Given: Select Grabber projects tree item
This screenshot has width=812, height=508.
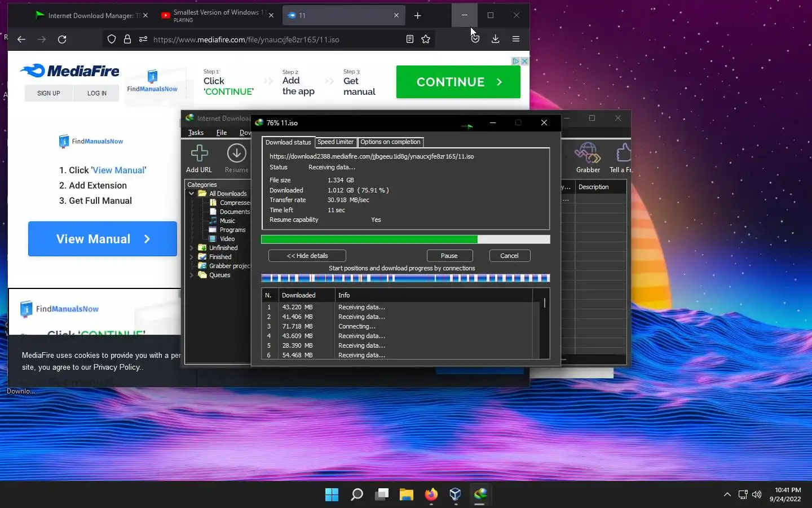Looking at the screenshot, I should pyautogui.click(x=224, y=266).
